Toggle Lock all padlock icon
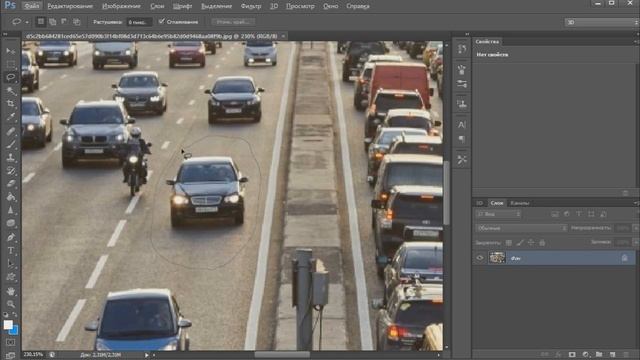This screenshot has height=360, width=640. (542, 242)
